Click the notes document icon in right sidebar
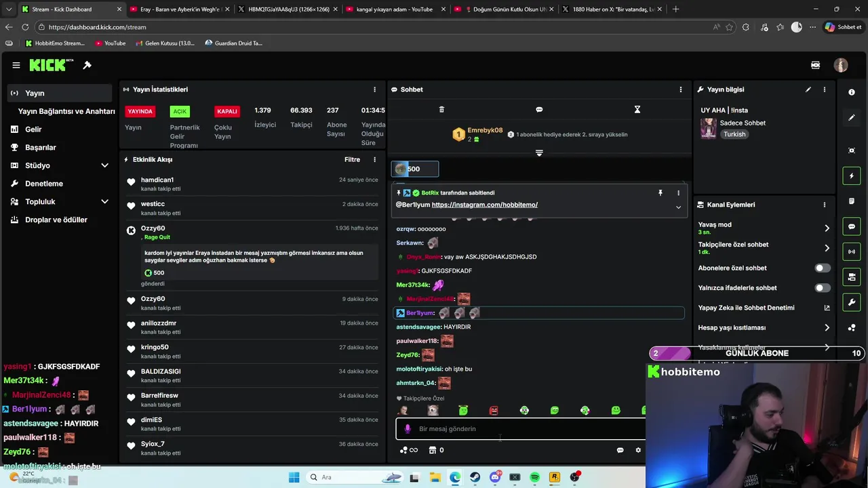Screen dimensions: 868x488 [852, 201]
